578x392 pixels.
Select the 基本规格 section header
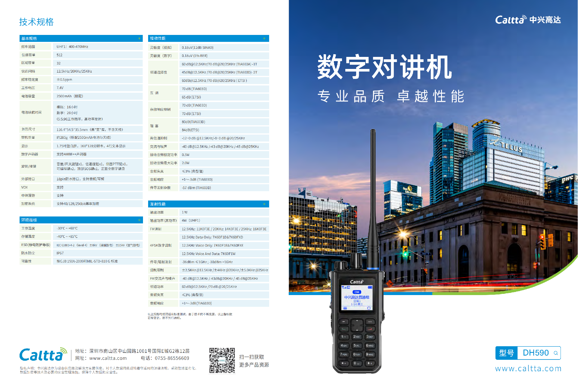pos(29,39)
